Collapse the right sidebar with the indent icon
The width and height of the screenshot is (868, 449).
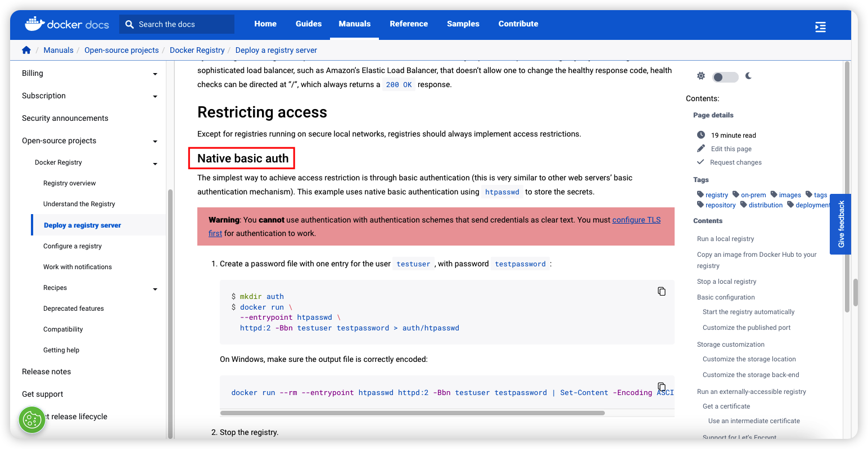tap(820, 26)
